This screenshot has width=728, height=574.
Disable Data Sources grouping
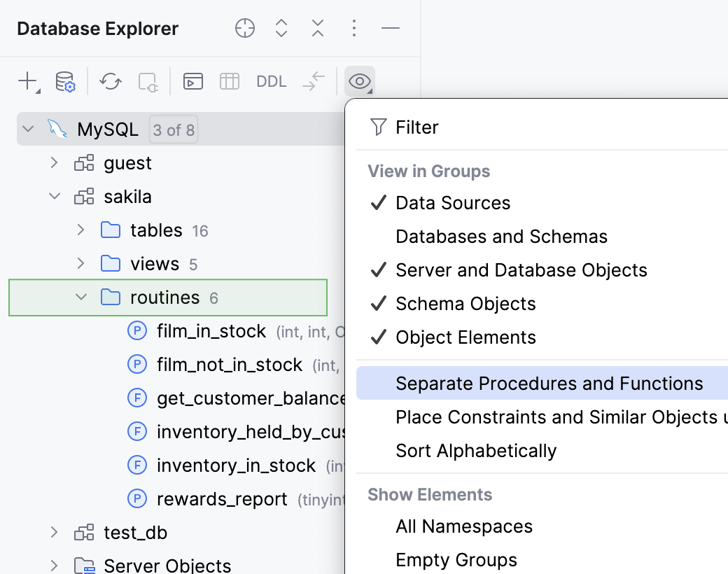click(454, 202)
